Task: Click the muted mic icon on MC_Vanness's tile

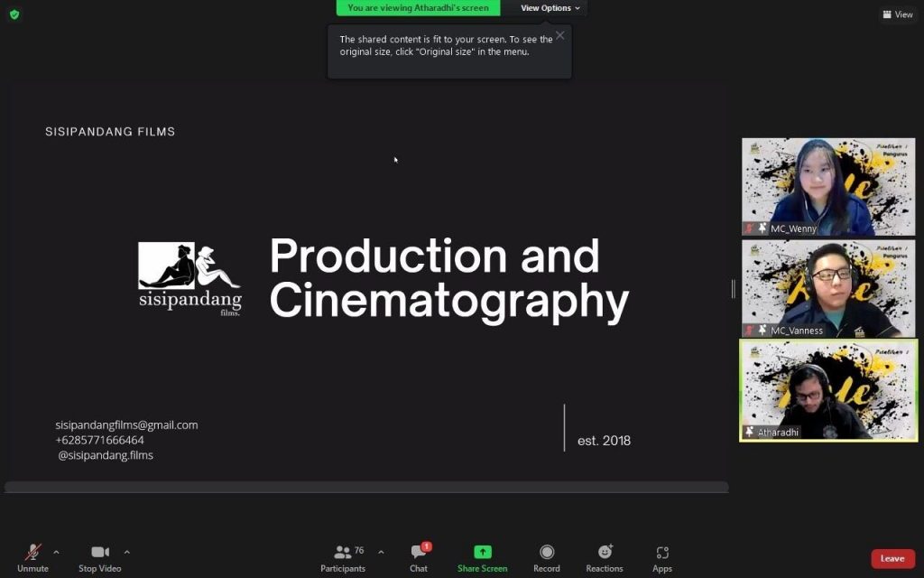Action: 750,330
